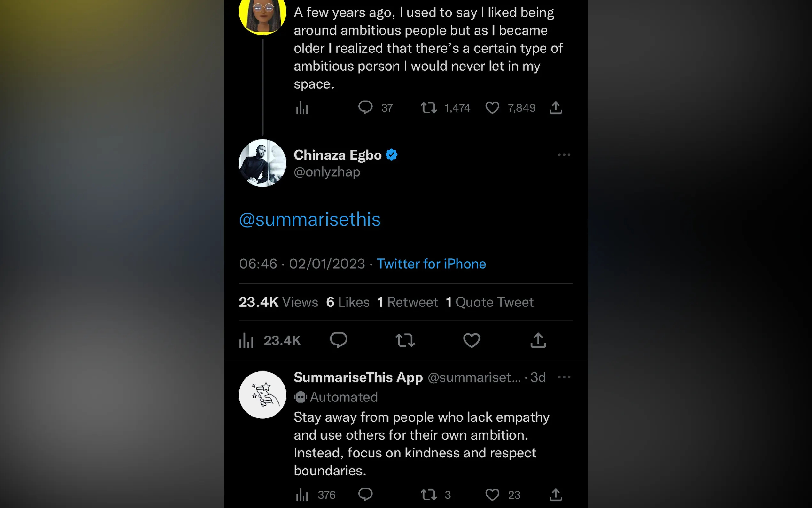Open the Twitter for iPhone link
Viewport: 812px width, 508px height.
[431, 264]
